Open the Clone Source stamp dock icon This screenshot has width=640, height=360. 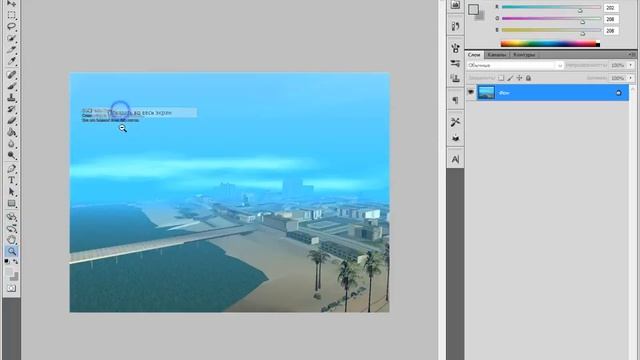tap(456, 78)
